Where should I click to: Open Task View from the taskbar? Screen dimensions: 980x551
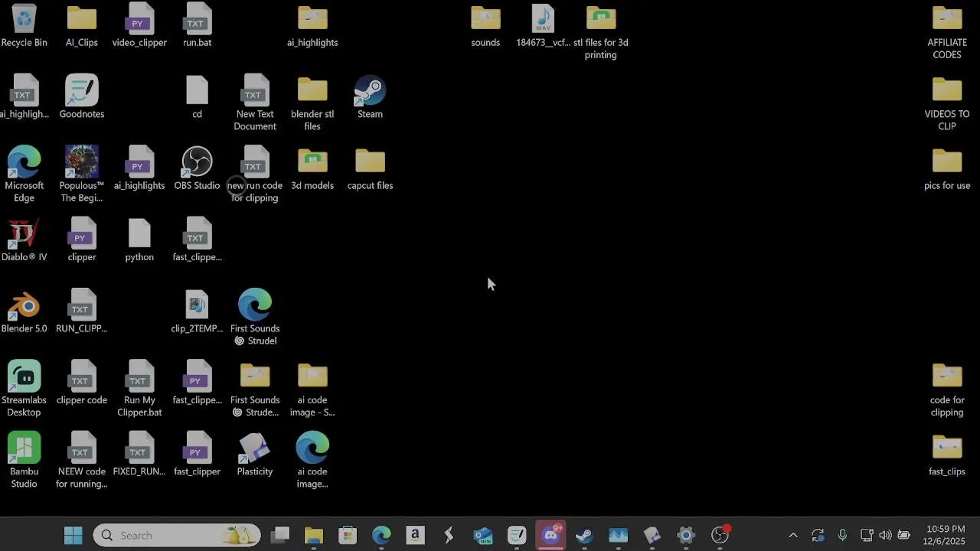tap(280, 536)
